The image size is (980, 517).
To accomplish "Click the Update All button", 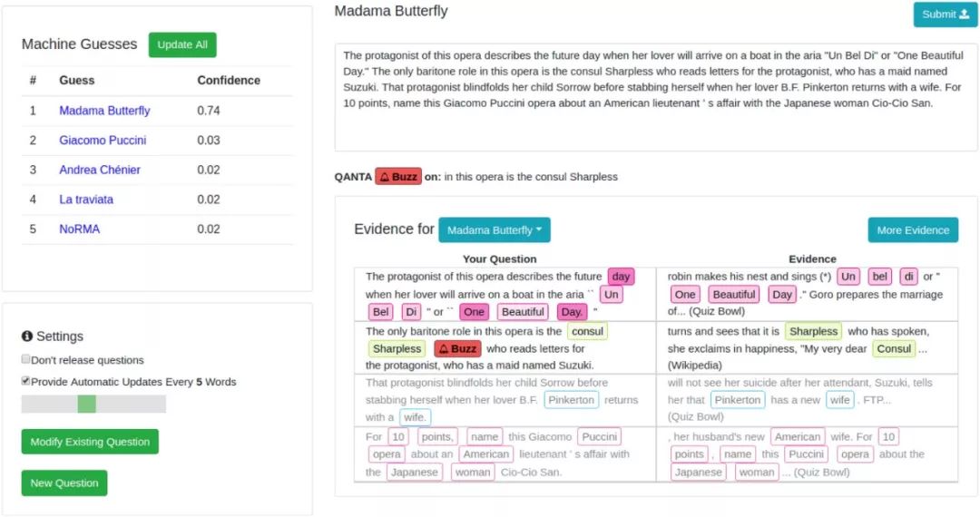I will pyautogui.click(x=182, y=44).
